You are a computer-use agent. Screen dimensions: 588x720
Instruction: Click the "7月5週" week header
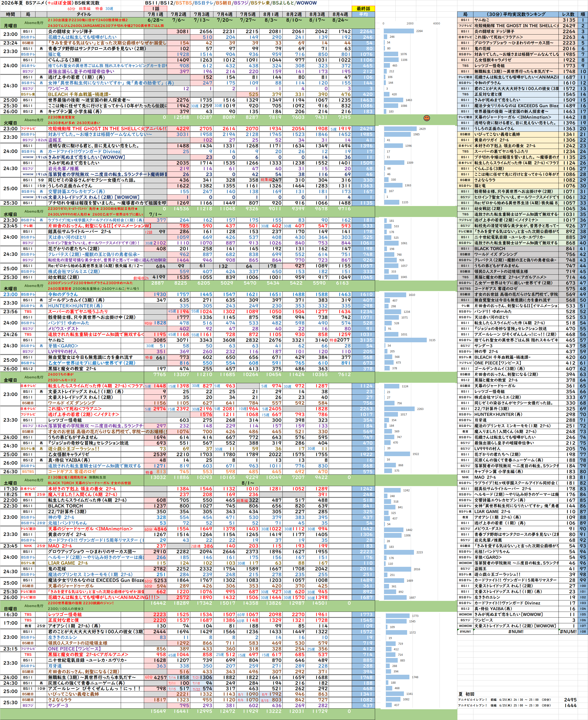point(248,15)
